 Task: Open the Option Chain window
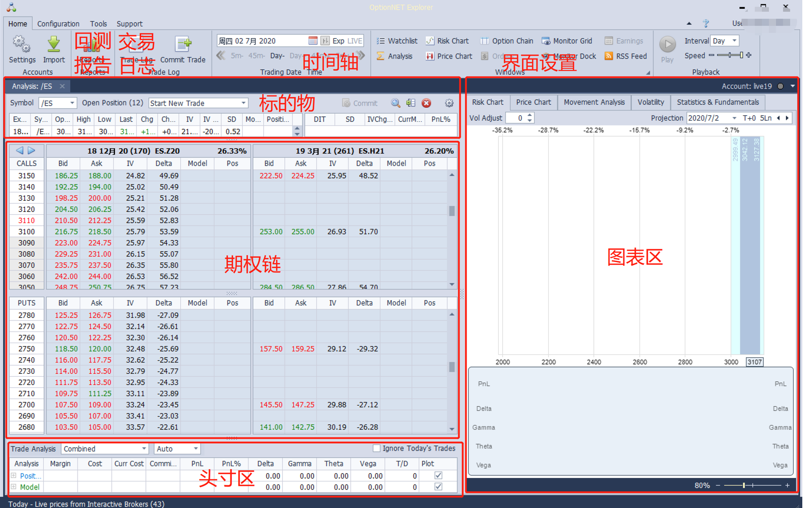point(507,41)
